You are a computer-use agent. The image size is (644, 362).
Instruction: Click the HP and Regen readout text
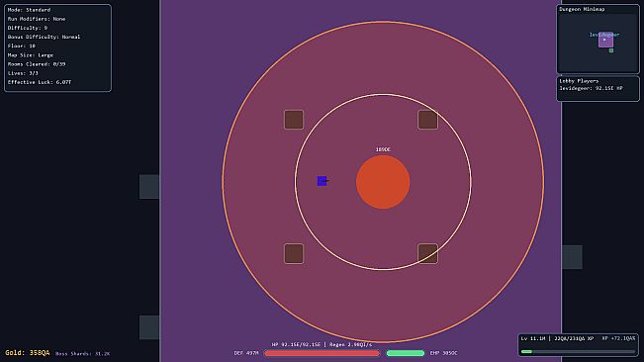[x=322, y=345]
